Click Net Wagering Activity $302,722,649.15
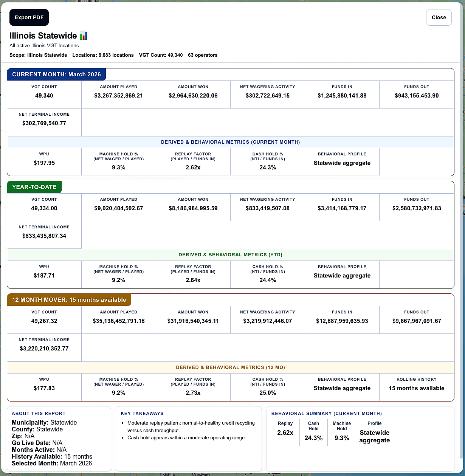 (x=268, y=96)
